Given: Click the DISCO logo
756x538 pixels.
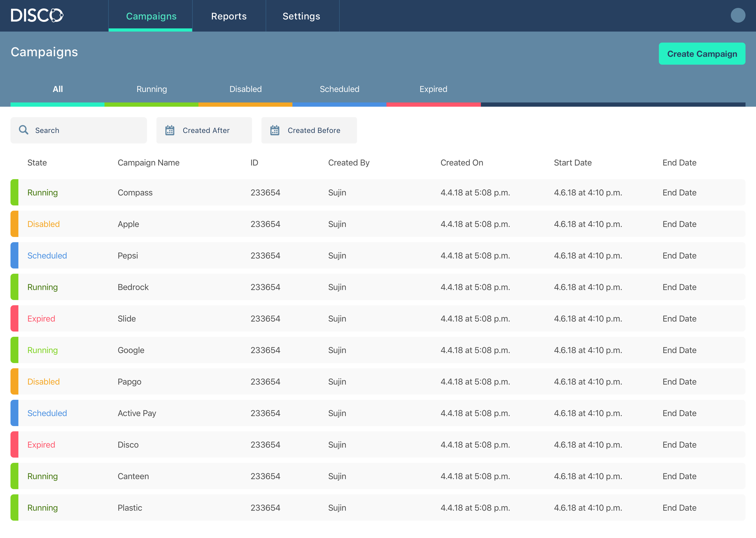Looking at the screenshot, I should [37, 15].
